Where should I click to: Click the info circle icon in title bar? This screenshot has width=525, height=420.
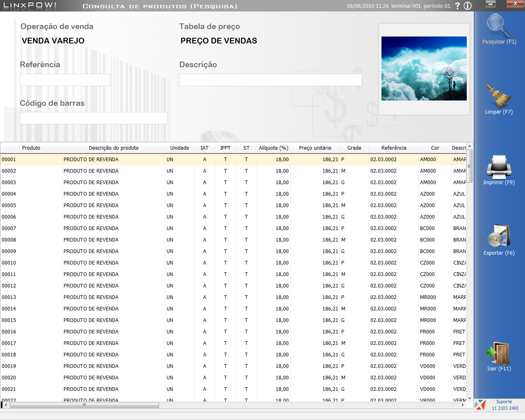[468, 6]
